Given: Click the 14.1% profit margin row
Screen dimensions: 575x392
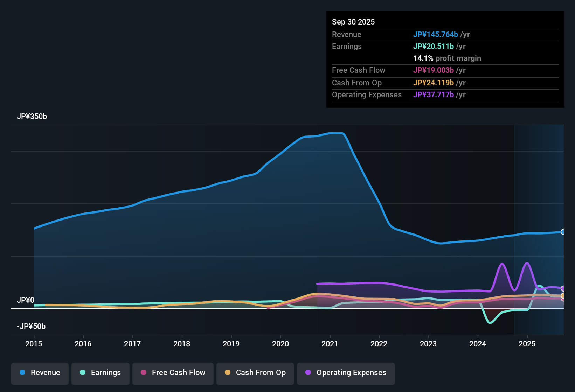Looking at the screenshot, I should tap(447, 58).
